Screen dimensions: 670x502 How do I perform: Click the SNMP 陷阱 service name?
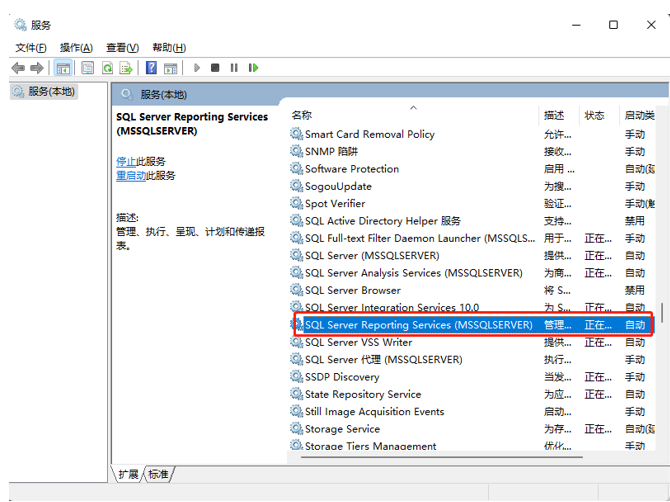tap(332, 151)
